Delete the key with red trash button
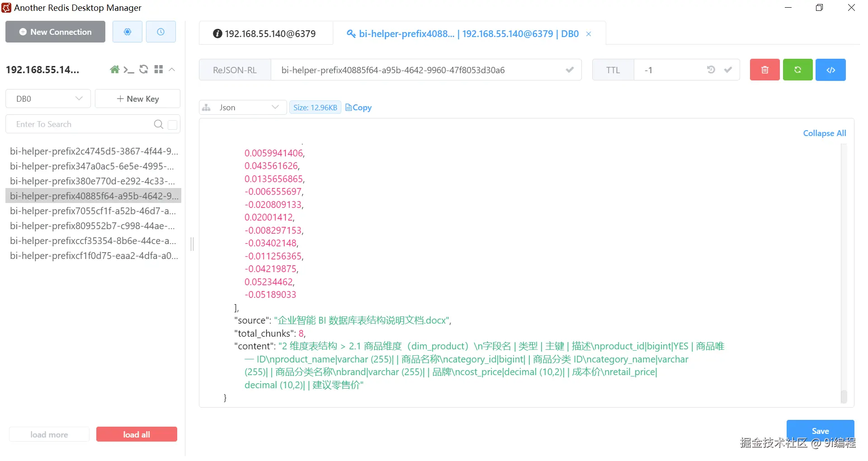The height and width of the screenshot is (461, 868). point(764,70)
